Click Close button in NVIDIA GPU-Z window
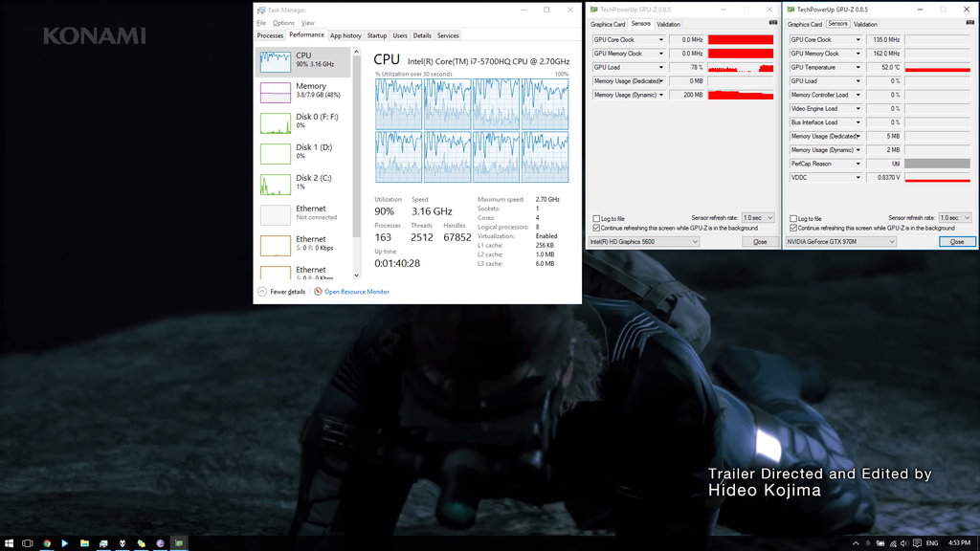This screenshot has width=980, height=551. [957, 242]
